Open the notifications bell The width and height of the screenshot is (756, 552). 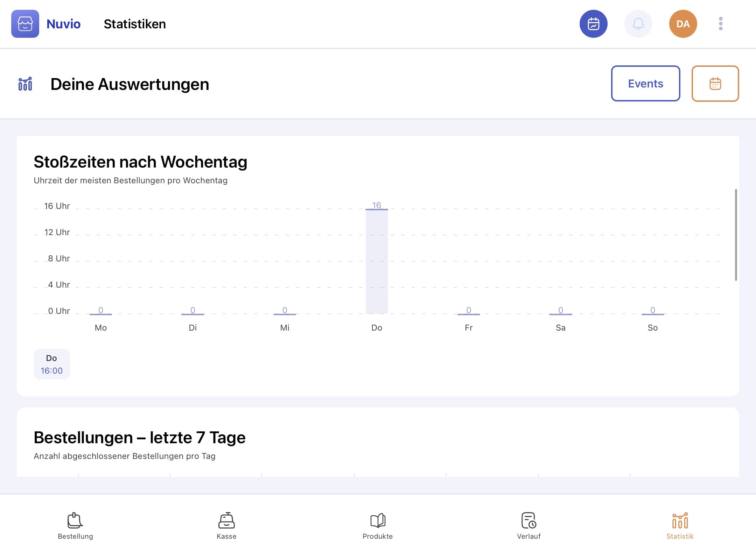pyautogui.click(x=638, y=24)
